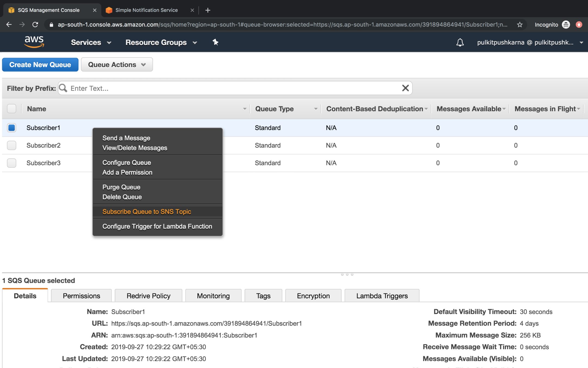588x368 pixels.
Task: Select Purge Queue from context menu
Action: [x=121, y=187]
